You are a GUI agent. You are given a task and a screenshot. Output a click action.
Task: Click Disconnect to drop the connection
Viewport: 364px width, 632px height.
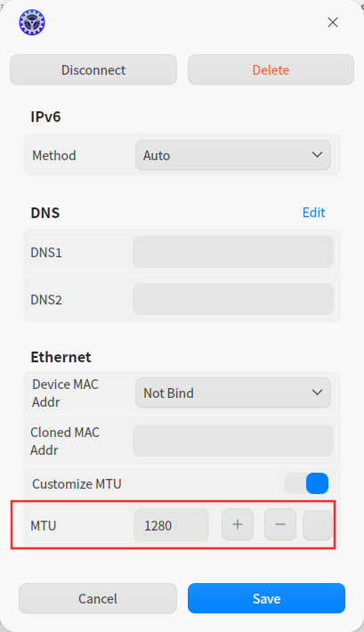[93, 69]
